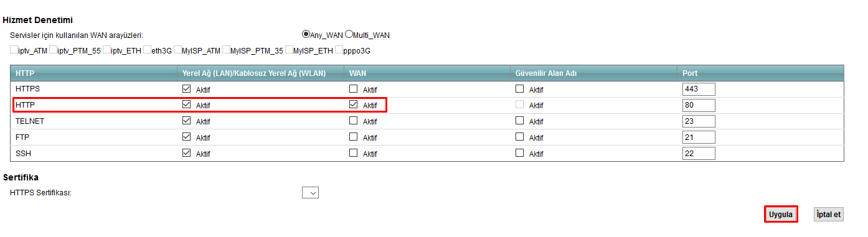
Task: Enable trusted domain for SSH
Action: point(519,152)
